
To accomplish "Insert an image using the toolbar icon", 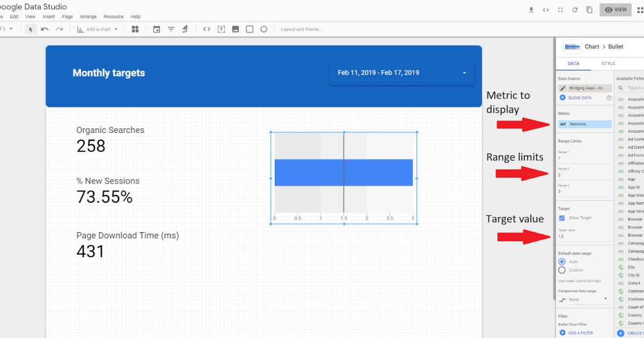I will (235, 29).
